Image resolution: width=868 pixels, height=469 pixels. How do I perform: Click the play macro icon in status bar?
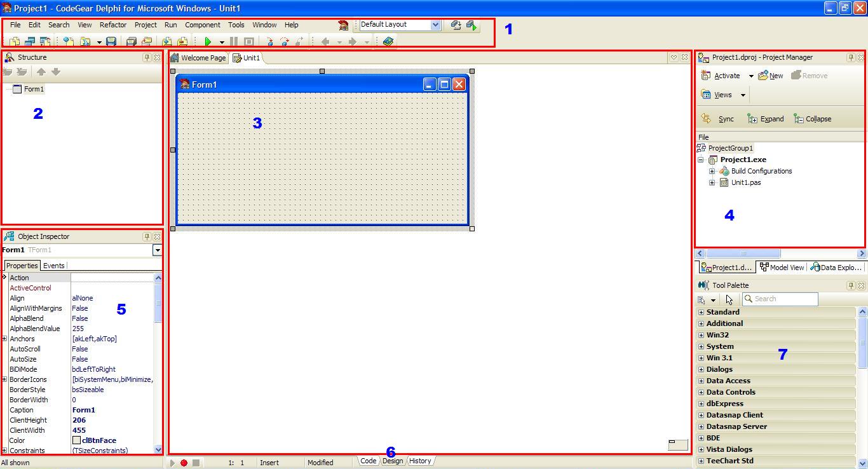(172, 463)
